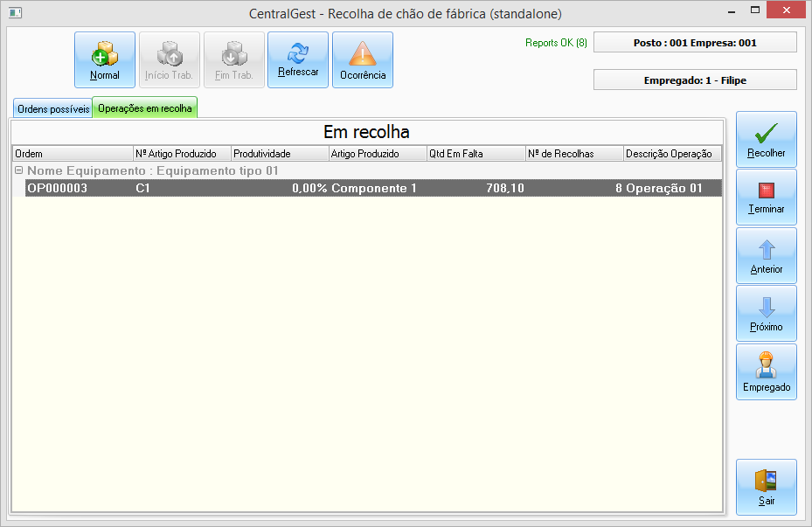Click the Nome Equipamento group row label
The image size is (812, 527).
153,170
